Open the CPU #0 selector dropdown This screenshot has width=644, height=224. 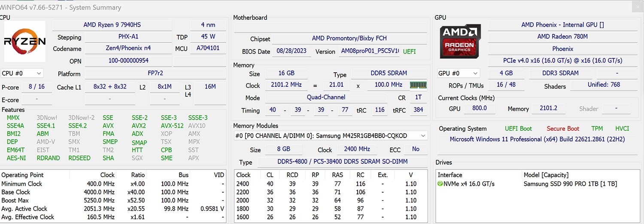[22, 74]
